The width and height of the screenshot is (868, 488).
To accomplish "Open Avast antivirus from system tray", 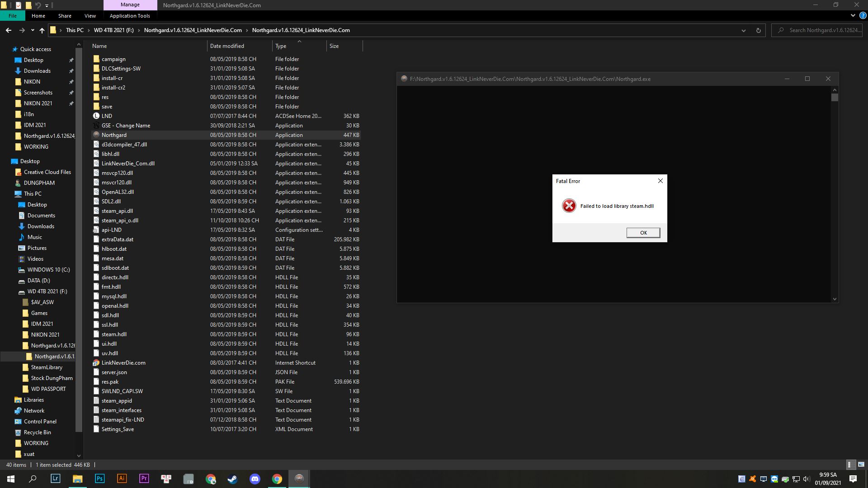I will pos(752,479).
